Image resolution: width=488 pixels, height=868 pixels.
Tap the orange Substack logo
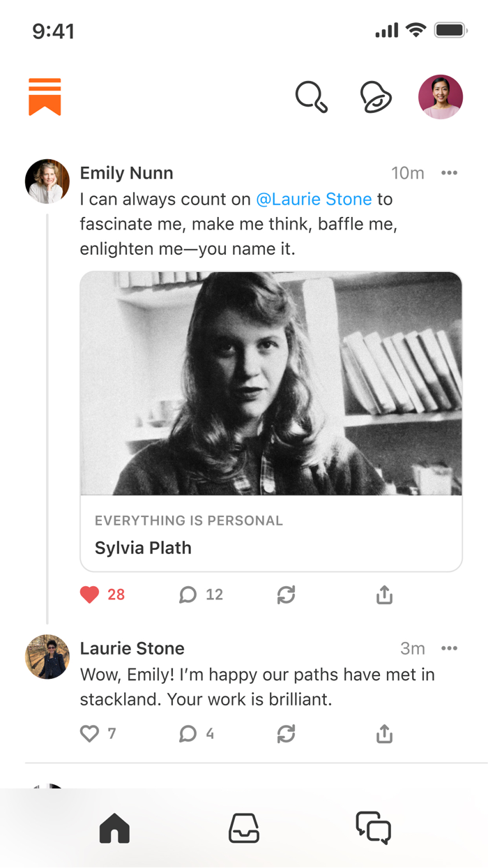pos(45,97)
